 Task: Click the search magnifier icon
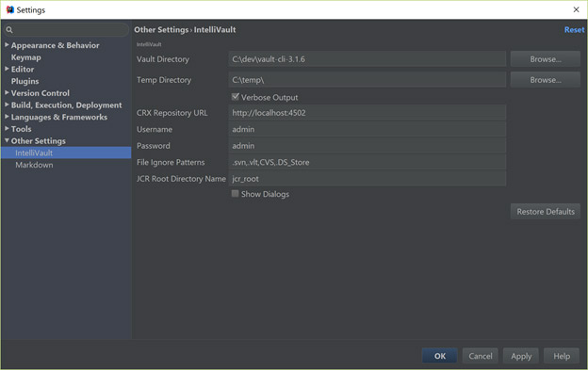pyautogui.click(x=9, y=30)
